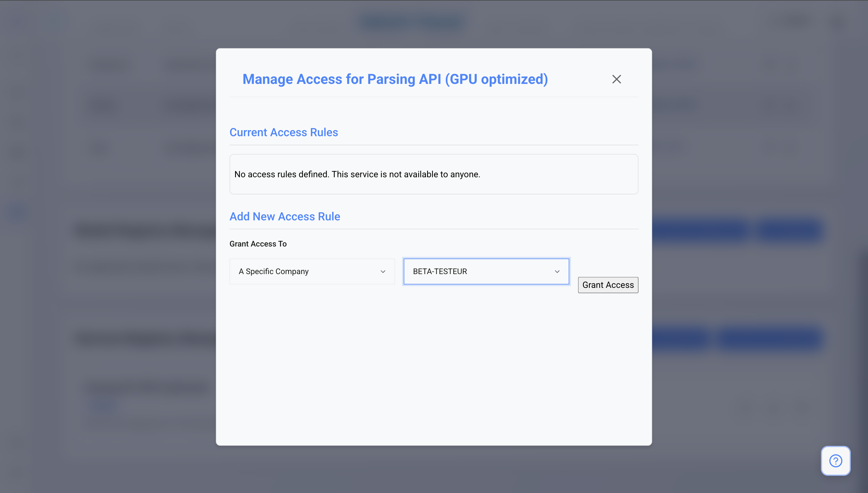Click inside the 'A Specific Company' field
The image size is (868, 493).
pyautogui.click(x=298, y=271)
